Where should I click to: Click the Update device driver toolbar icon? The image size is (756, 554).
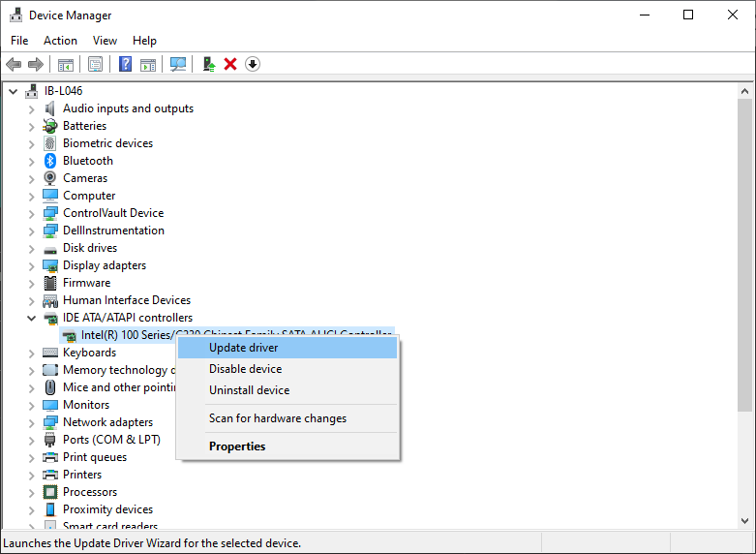coord(209,64)
